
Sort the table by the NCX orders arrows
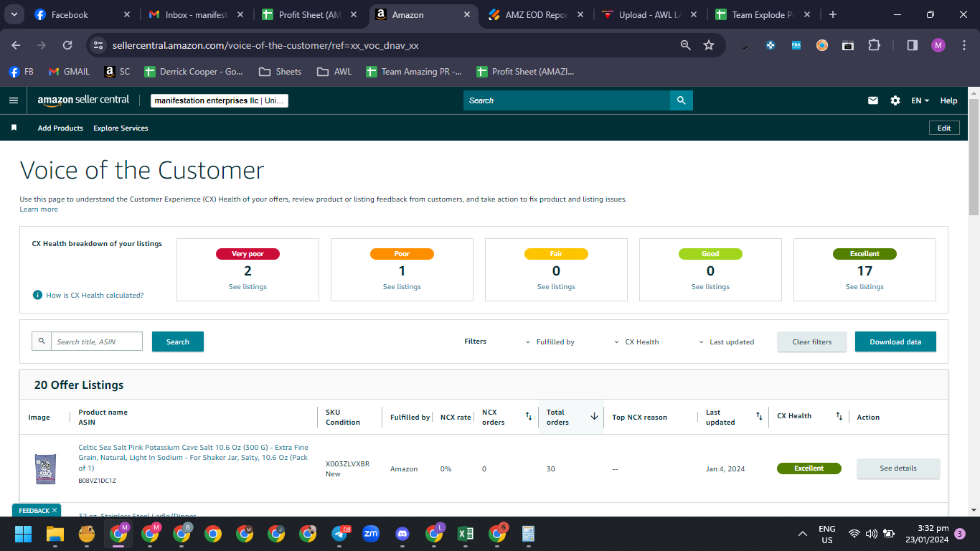529,416
